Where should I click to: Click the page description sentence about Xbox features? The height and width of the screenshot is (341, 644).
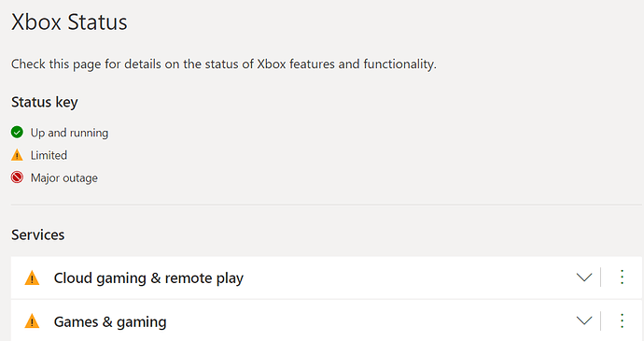pos(224,64)
